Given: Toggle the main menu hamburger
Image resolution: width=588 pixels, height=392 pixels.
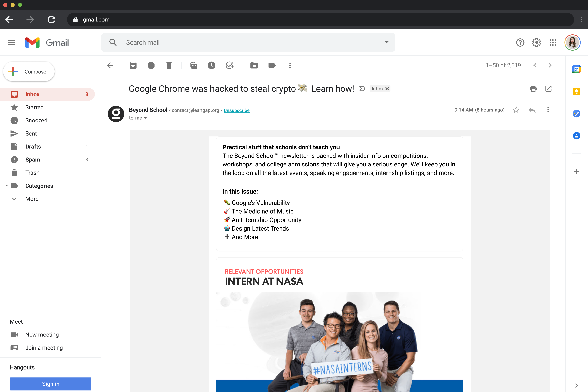Looking at the screenshot, I should [x=11, y=42].
